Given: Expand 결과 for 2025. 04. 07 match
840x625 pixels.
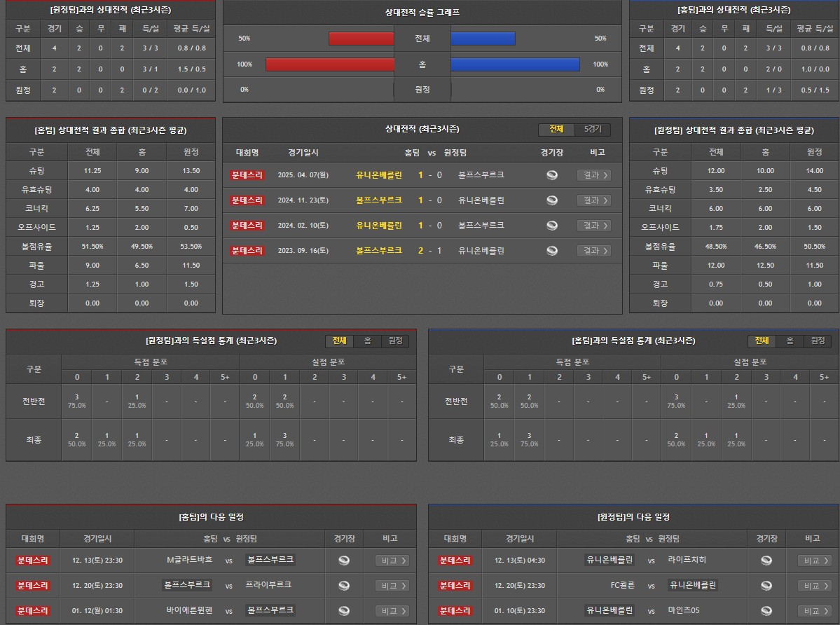Looking at the screenshot, I should click(x=593, y=175).
